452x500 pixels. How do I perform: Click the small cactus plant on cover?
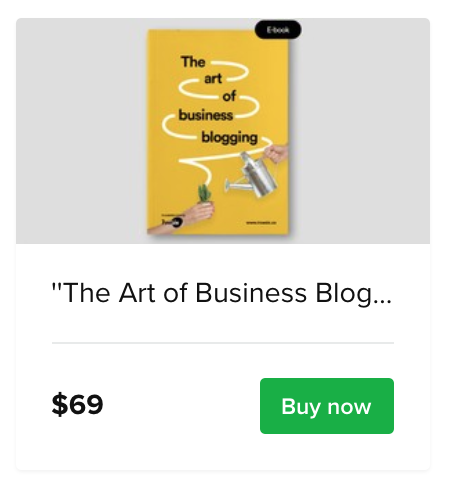pyautogui.click(x=205, y=193)
